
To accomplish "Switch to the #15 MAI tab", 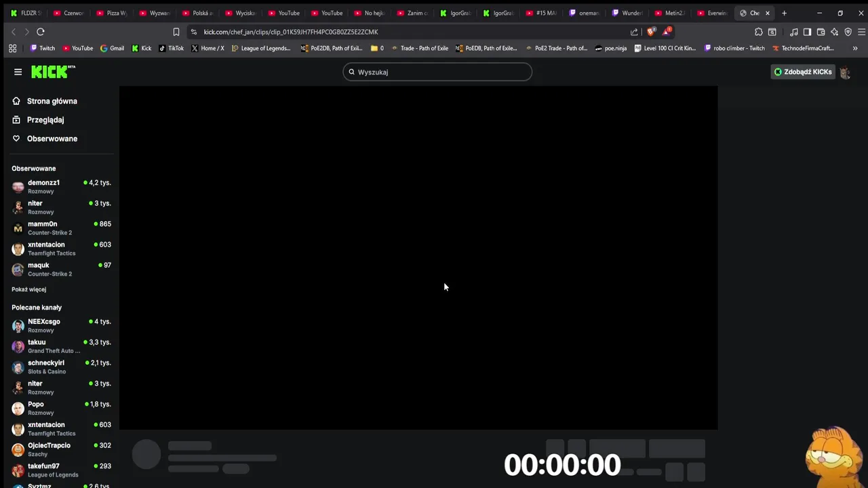I will 540,13.
